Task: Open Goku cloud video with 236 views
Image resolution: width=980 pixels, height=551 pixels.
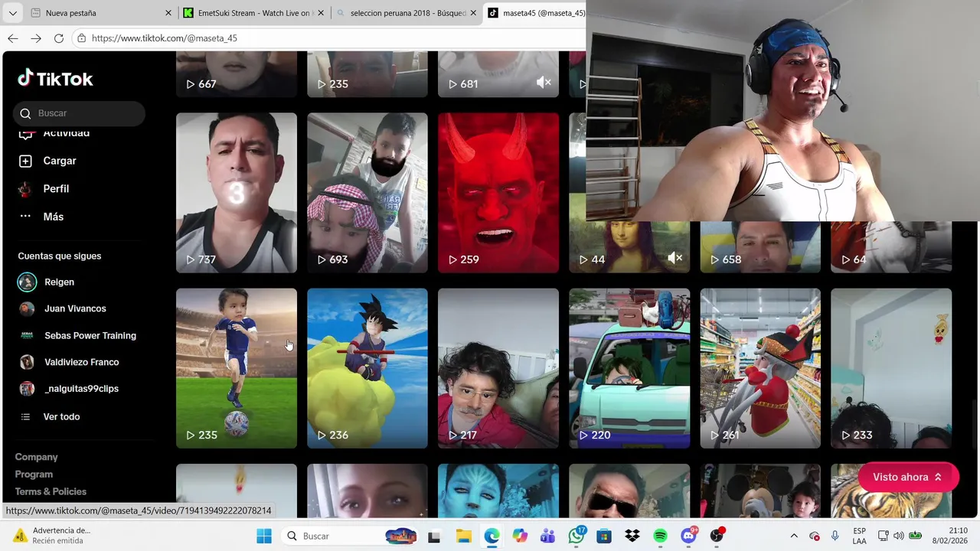Action: [367, 368]
